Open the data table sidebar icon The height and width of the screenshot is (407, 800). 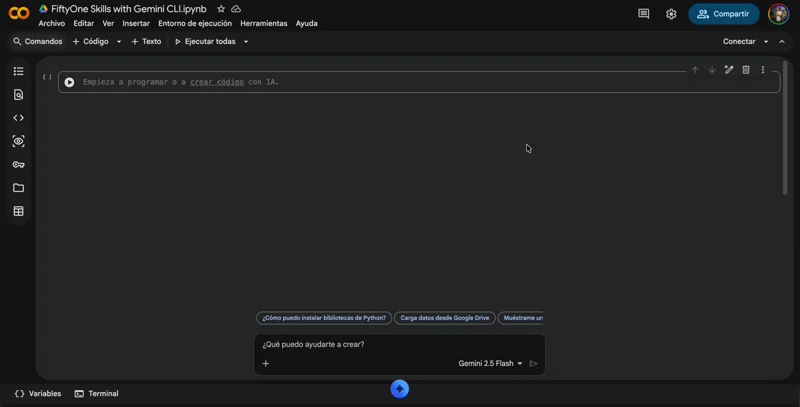point(18,211)
